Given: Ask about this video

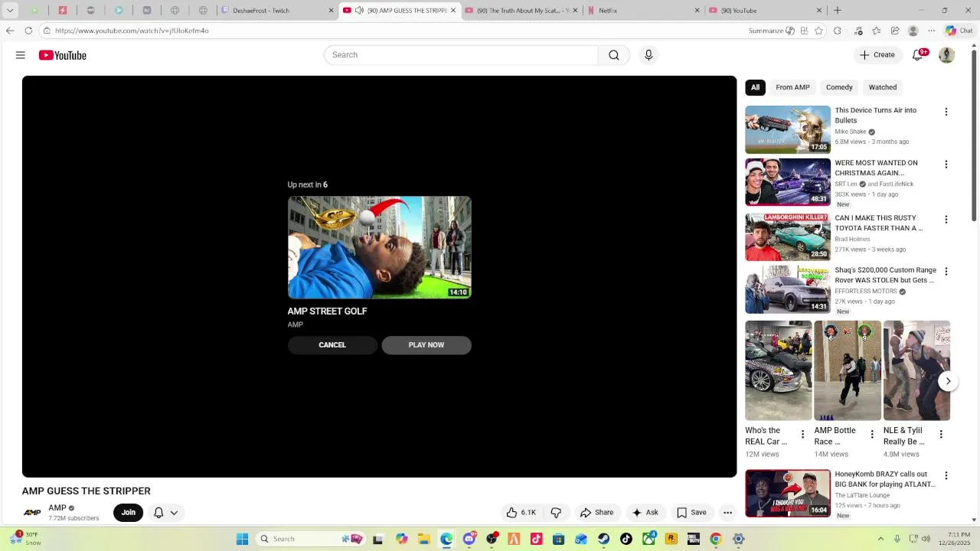Looking at the screenshot, I should click(644, 513).
